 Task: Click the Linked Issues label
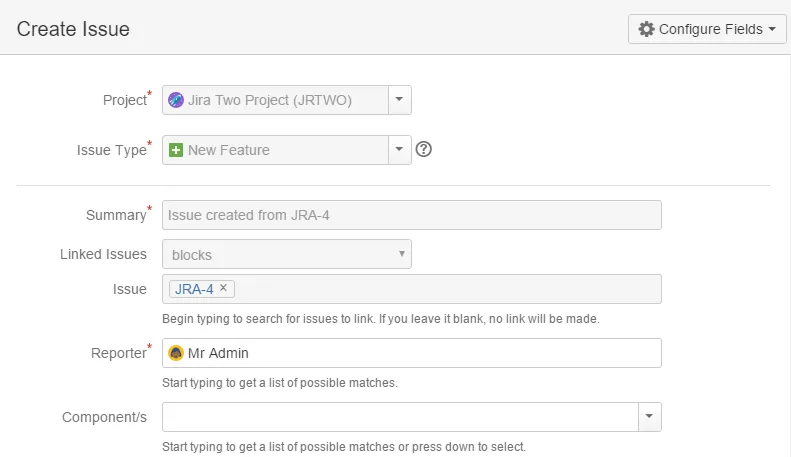click(x=103, y=254)
